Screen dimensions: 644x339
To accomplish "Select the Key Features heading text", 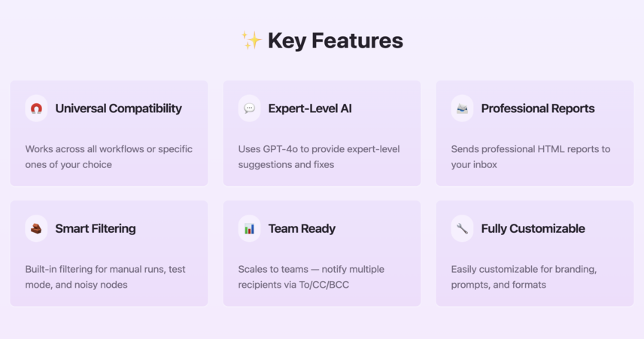I will 335,41.
